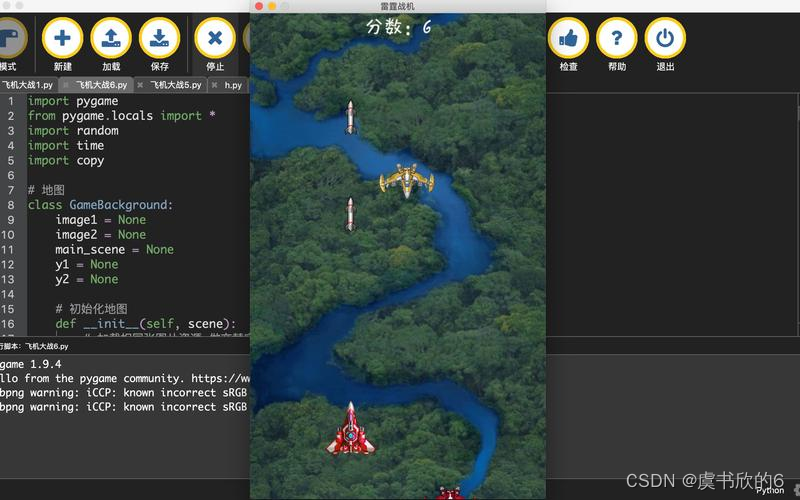This screenshot has height=500, width=800.
Task: Close the h.py tab
Action: (x=214, y=85)
